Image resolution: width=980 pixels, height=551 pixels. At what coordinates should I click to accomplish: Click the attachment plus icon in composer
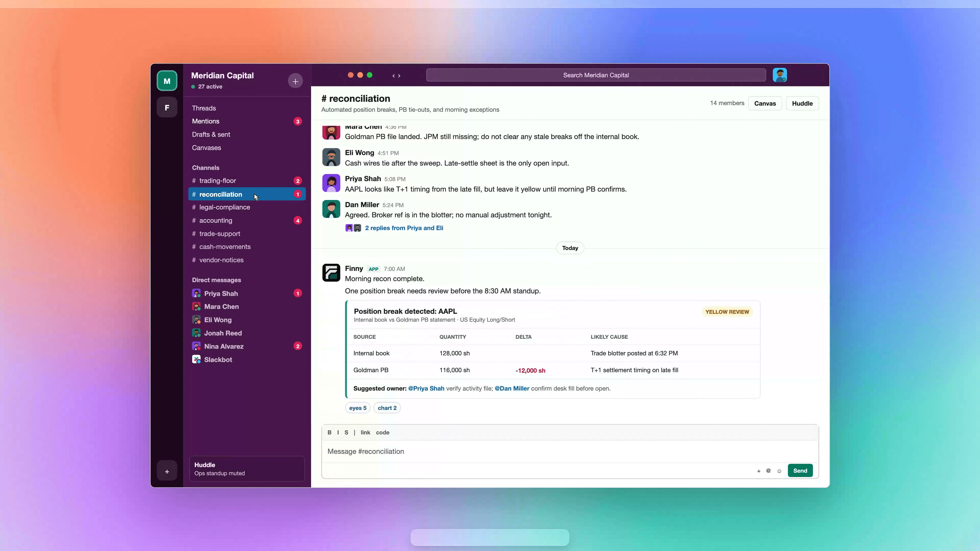[x=758, y=471]
